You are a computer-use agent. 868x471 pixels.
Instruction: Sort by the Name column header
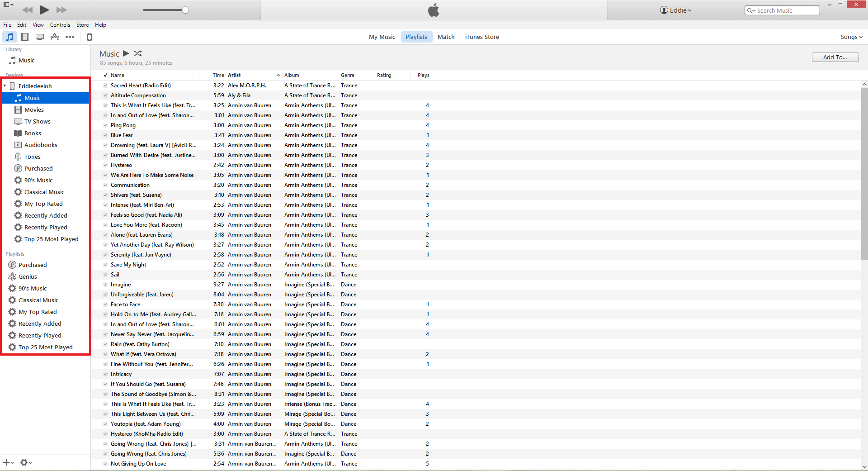pyautogui.click(x=154, y=75)
